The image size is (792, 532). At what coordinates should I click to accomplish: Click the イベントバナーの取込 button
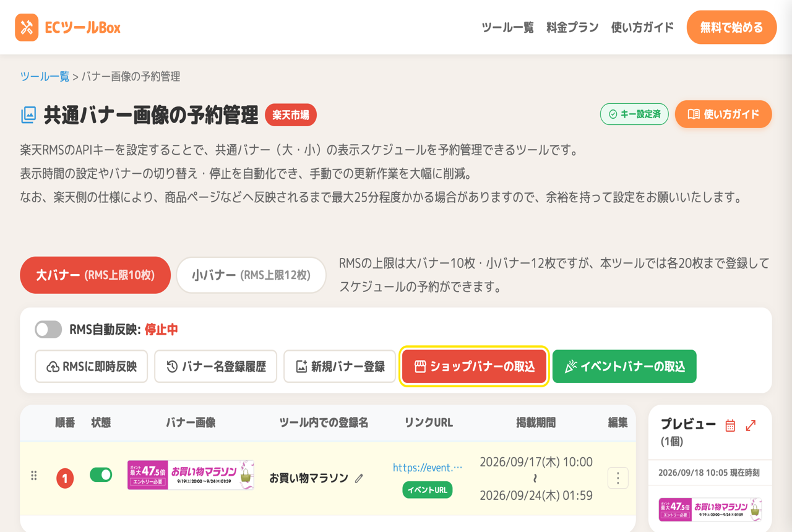(x=624, y=366)
